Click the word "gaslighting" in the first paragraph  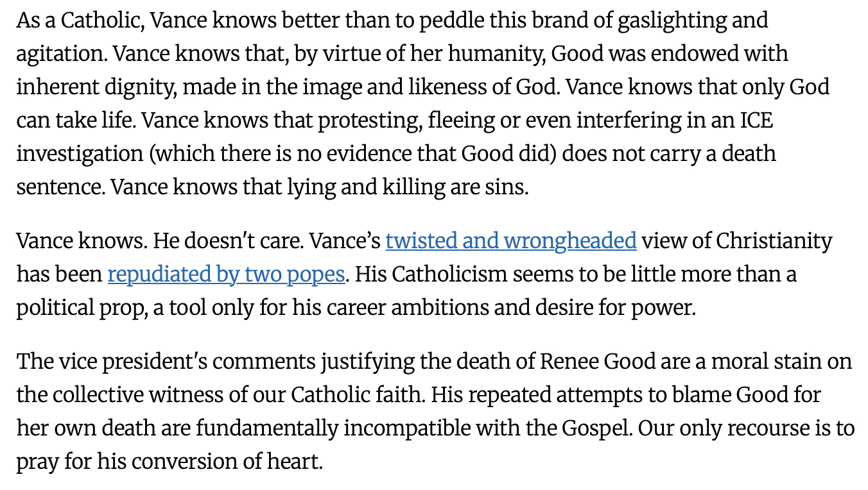click(x=670, y=21)
